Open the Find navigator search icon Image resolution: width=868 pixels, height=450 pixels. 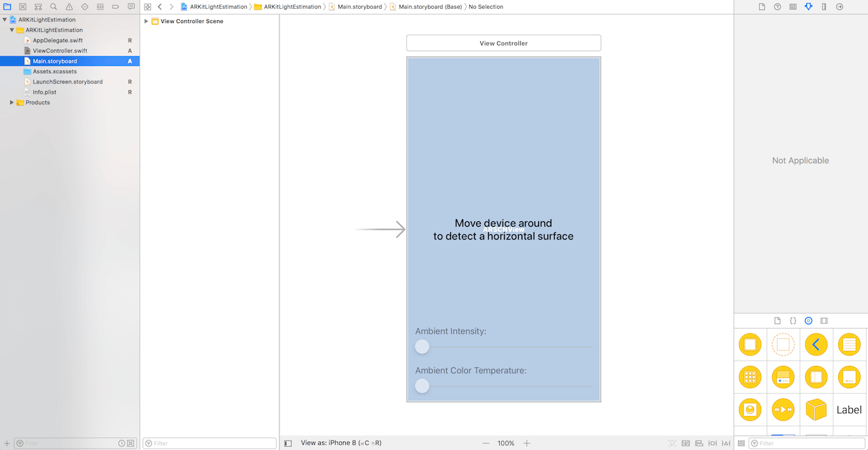(x=54, y=7)
